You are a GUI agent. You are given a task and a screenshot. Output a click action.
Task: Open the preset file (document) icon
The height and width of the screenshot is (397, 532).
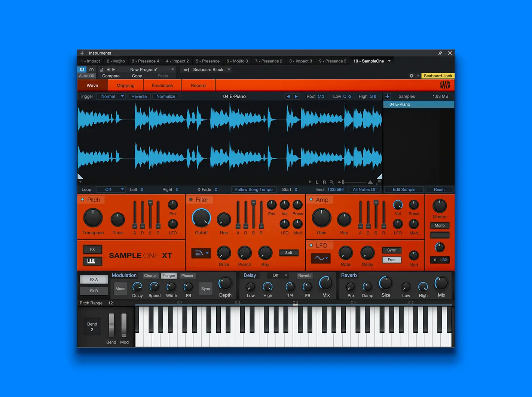pos(101,70)
